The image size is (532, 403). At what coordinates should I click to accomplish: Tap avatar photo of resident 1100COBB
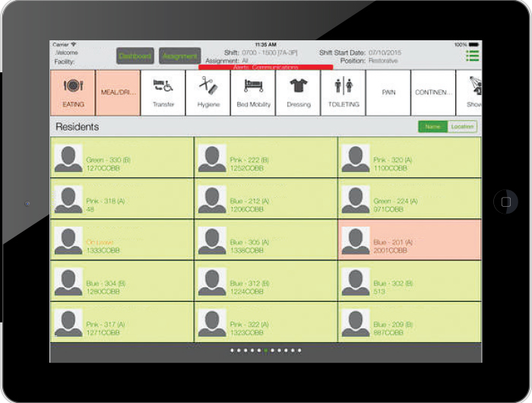(x=356, y=158)
